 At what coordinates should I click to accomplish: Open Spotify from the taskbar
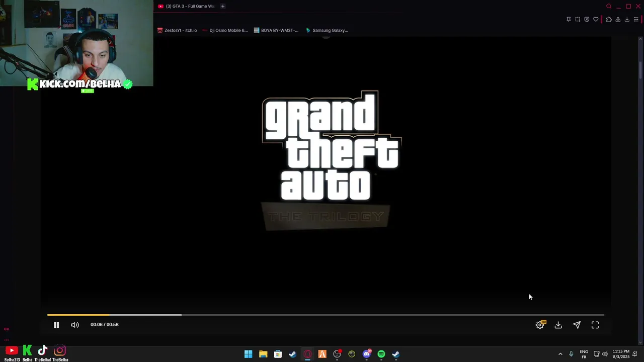pos(381,354)
